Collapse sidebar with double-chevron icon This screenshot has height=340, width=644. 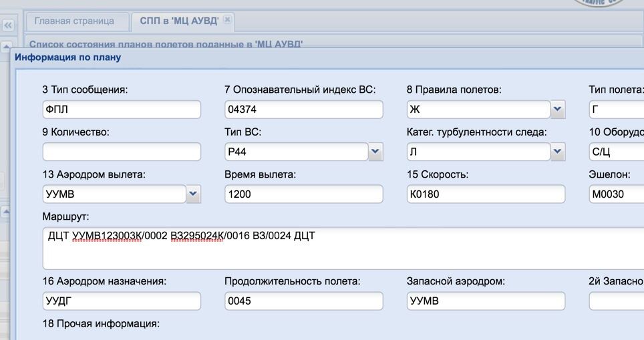click(x=8, y=25)
